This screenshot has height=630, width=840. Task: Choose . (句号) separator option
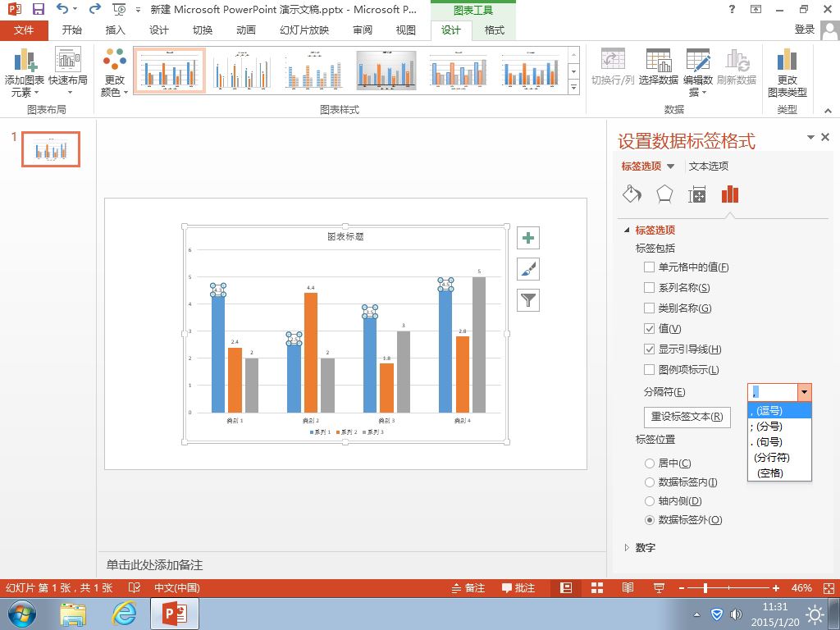(779, 442)
